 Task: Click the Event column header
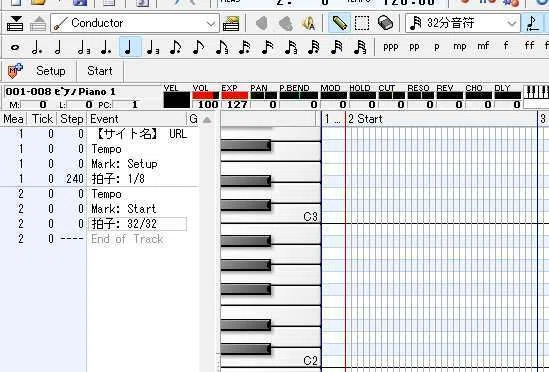[x=137, y=119]
